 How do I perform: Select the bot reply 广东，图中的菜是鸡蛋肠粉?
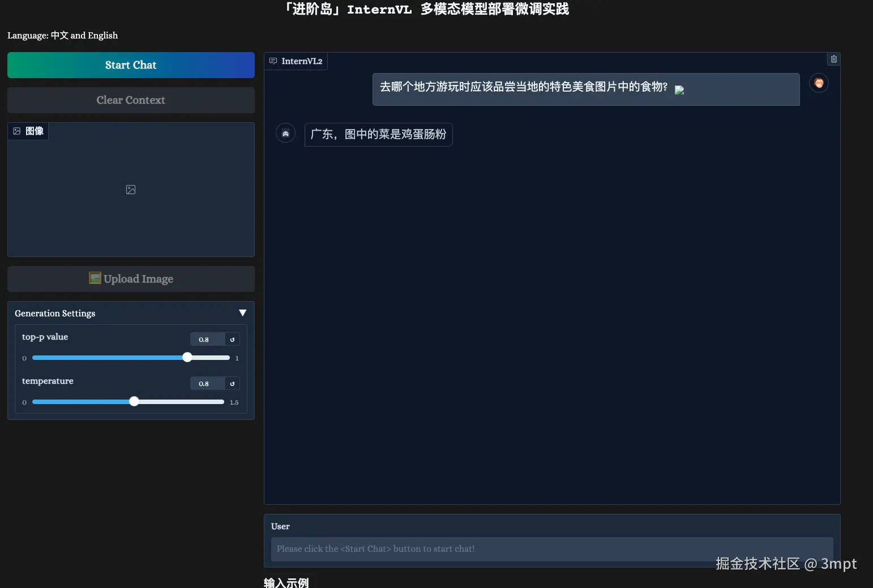(378, 135)
